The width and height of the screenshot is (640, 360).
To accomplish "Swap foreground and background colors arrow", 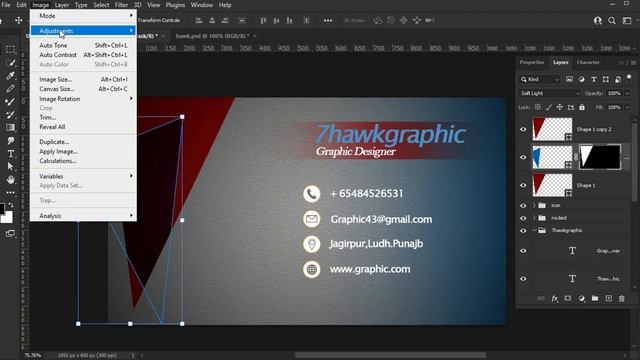I will pos(11,204).
